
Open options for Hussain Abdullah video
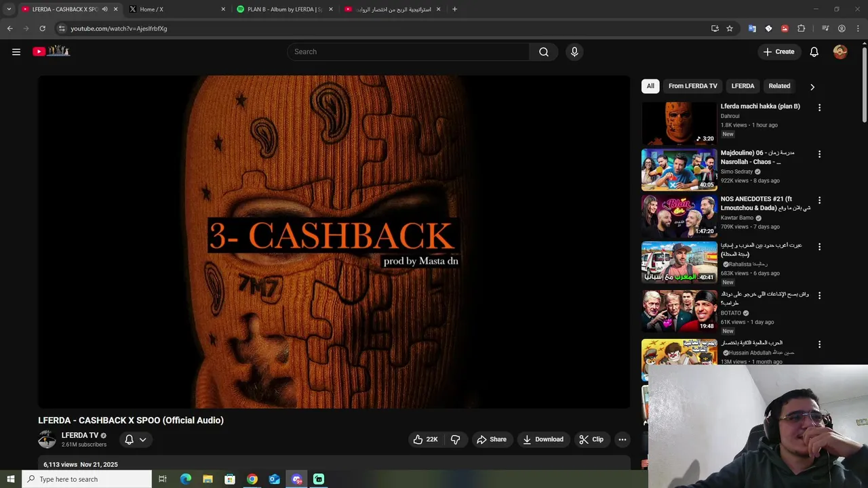click(819, 344)
